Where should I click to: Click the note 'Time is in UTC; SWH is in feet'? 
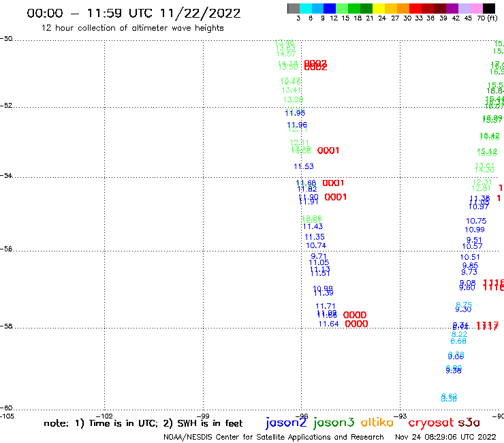(x=143, y=423)
